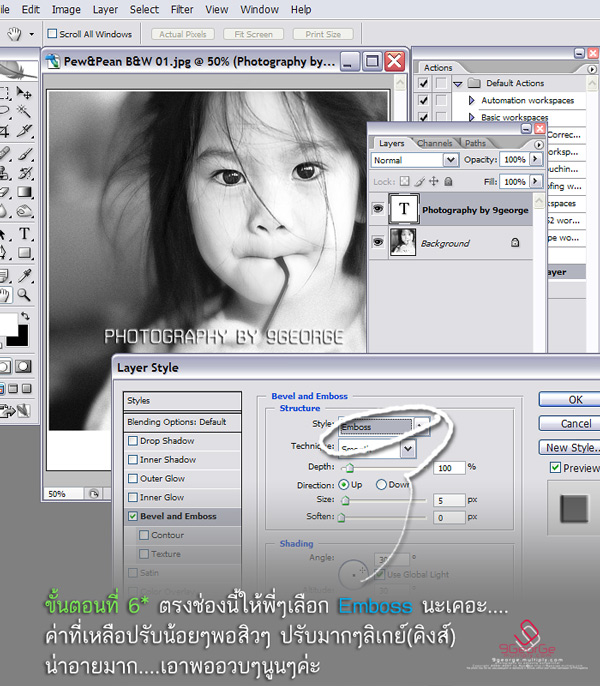
Task: Lock layer position icon
Action: [x=434, y=181]
